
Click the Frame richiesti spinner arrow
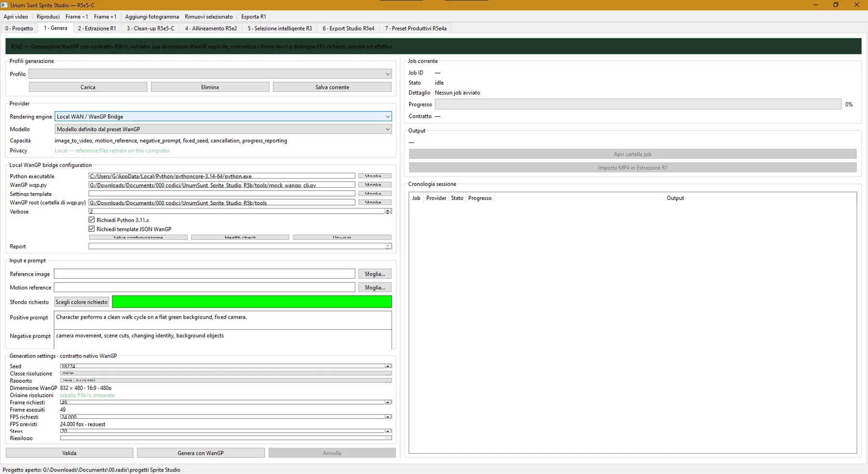click(388, 402)
